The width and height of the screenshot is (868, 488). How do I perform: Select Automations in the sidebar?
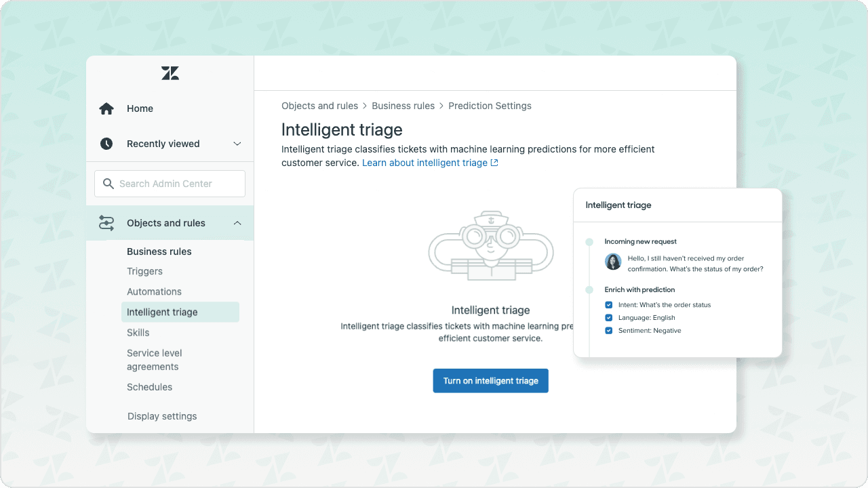pos(154,291)
